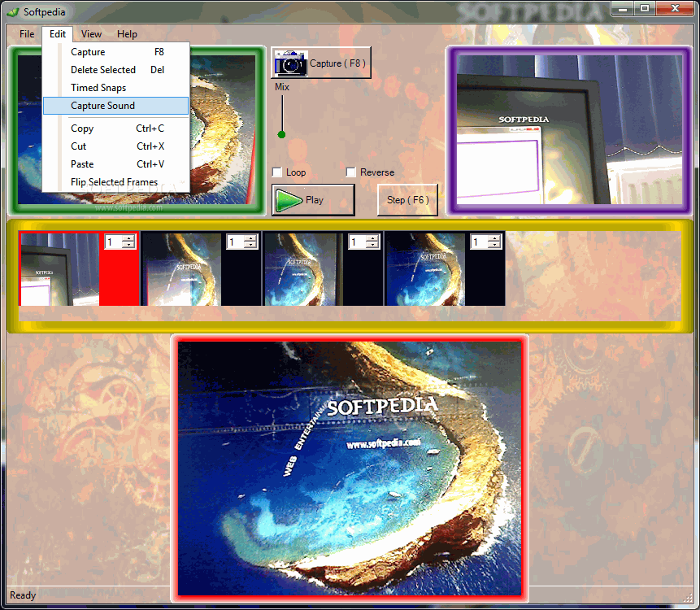
Task: Click the red-framed large playback preview
Action: 350,468
